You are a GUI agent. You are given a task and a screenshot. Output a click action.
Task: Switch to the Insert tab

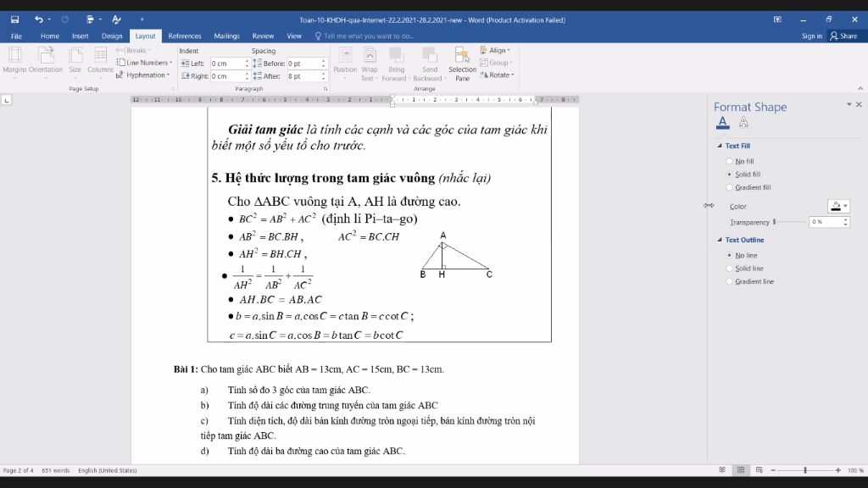coord(80,36)
